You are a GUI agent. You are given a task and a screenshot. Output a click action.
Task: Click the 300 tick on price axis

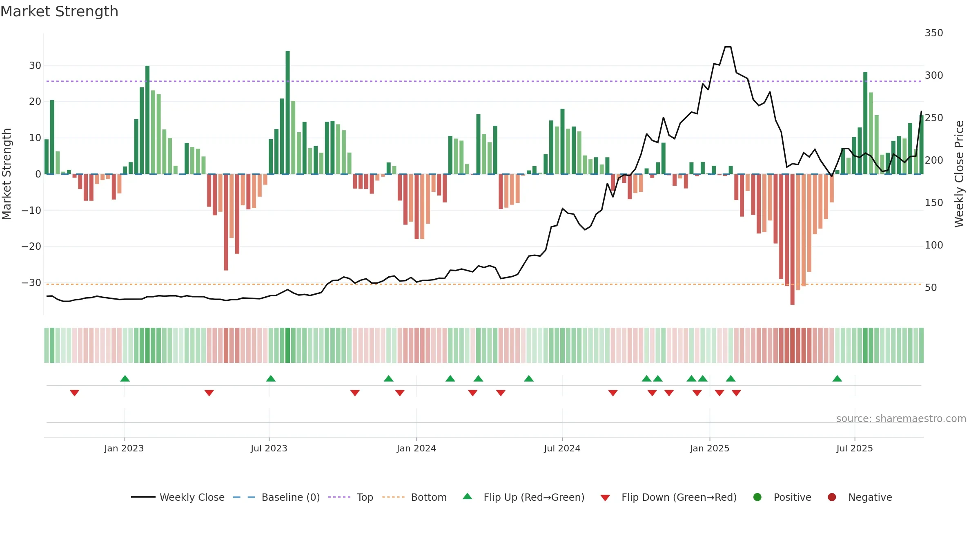934,76
